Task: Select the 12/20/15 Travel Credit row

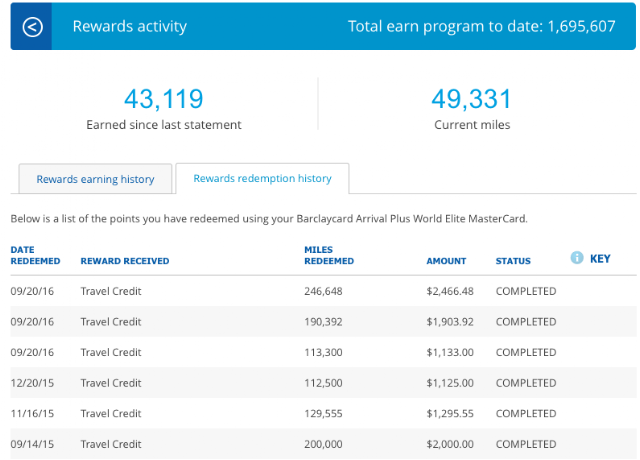Action: click(323, 383)
